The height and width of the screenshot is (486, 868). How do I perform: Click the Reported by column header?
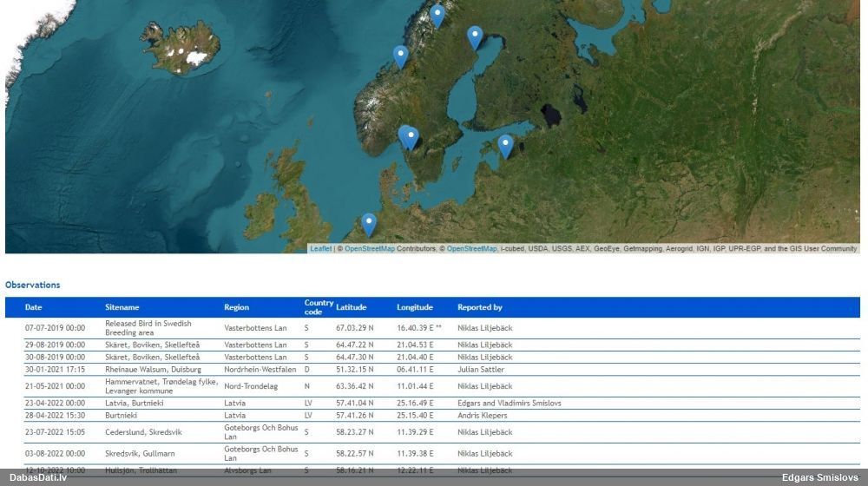point(479,307)
